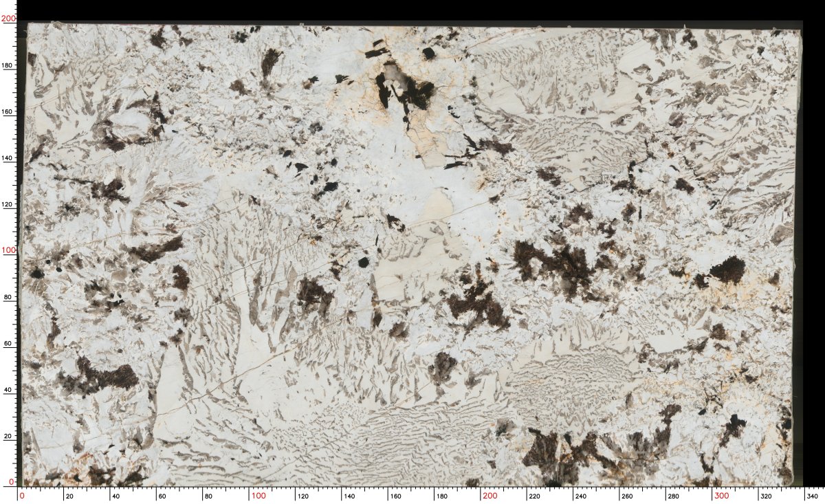Image resolution: width=825 pixels, height=504 pixels.
Task: Click the red 300 on the horizontal ruler
Action: pos(721,496)
